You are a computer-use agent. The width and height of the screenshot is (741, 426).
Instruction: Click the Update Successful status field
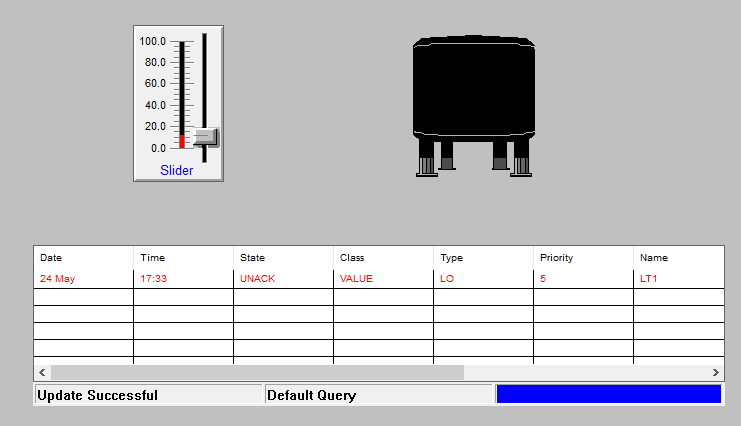tap(148, 395)
